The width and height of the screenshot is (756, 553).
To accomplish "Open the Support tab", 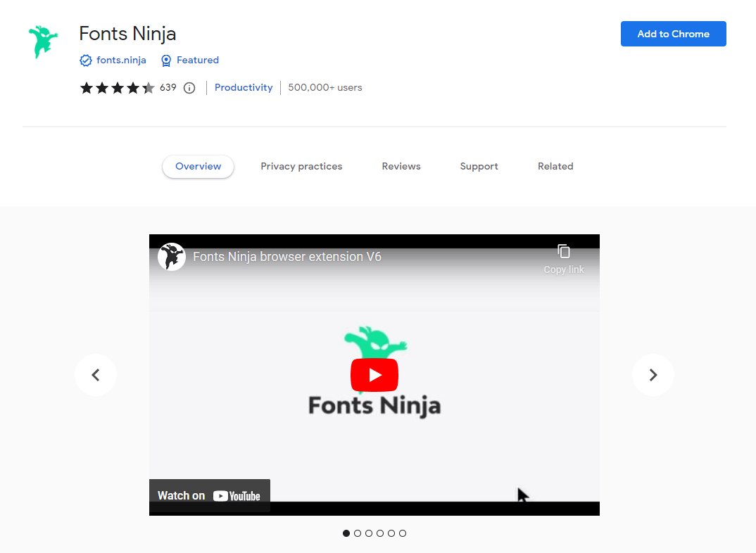I will tap(479, 167).
